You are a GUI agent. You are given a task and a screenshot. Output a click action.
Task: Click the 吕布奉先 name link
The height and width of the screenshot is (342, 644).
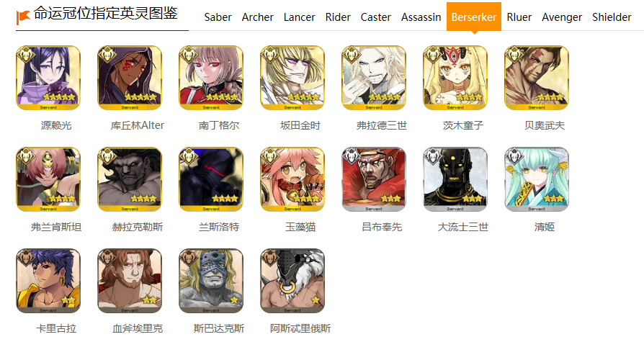tap(382, 227)
